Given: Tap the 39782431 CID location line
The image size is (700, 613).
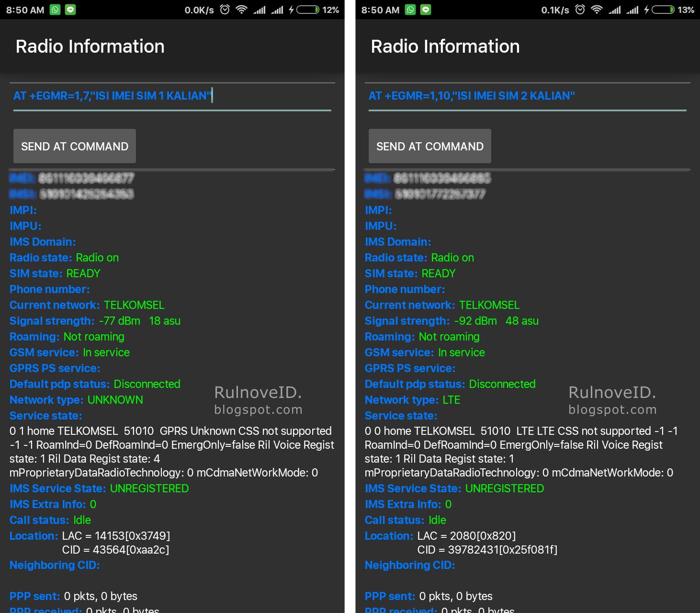Looking at the screenshot, I should coord(487,550).
